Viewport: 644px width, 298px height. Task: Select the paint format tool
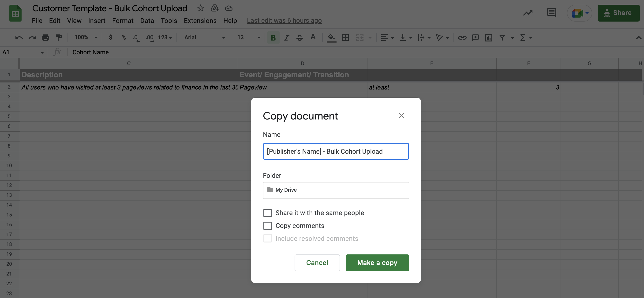tap(59, 37)
